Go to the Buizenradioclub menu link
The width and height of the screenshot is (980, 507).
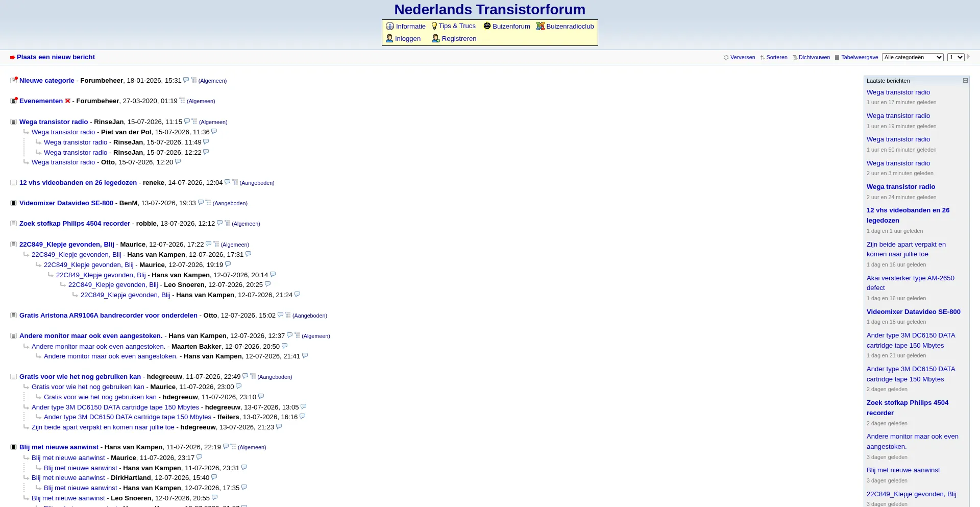coord(570,26)
